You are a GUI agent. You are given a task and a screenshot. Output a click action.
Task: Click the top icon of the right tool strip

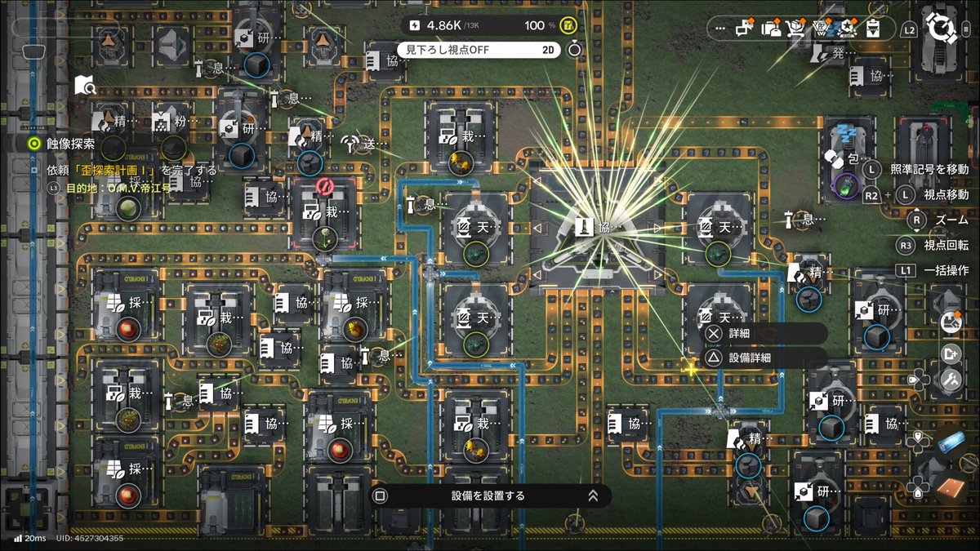[951, 322]
